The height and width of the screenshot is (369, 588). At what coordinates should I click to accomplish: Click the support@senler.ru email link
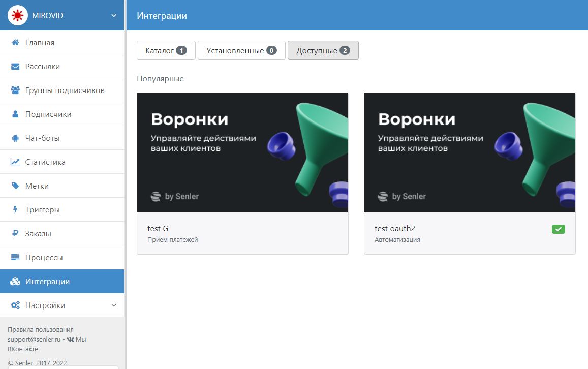[34, 339]
